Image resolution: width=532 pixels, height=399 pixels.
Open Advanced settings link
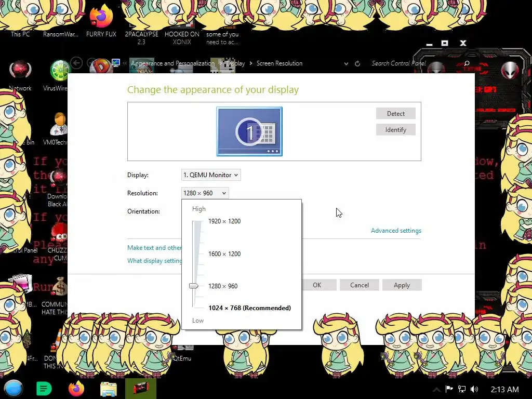coord(396,230)
